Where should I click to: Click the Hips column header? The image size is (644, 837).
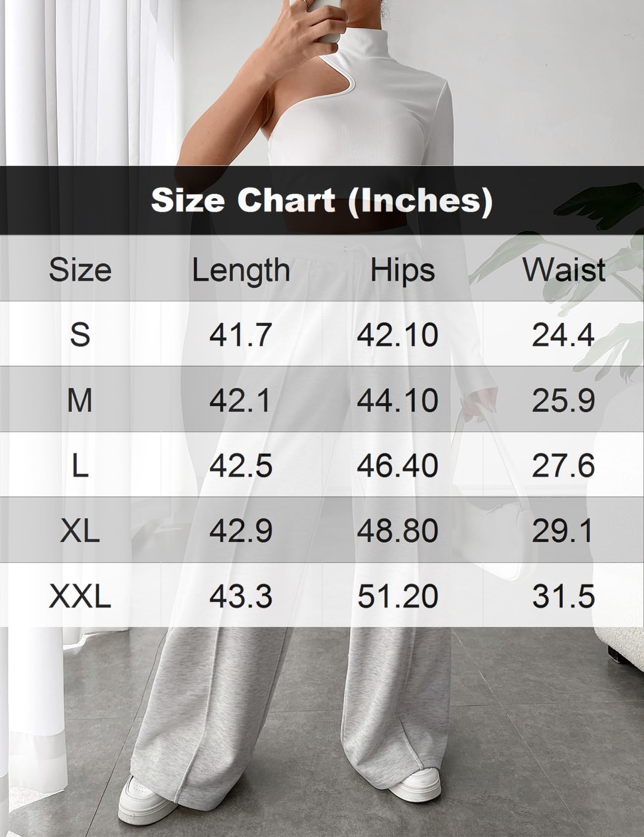tap(402, 270)
